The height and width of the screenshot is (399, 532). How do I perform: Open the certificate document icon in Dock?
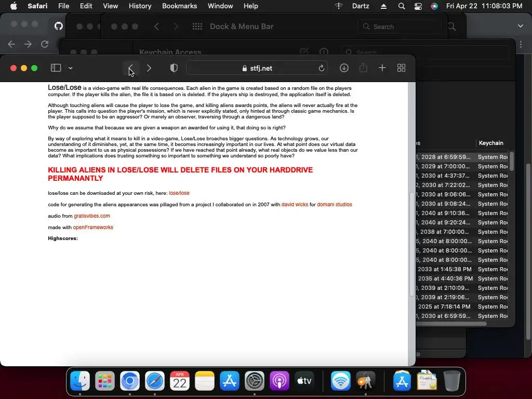[427, 380]
